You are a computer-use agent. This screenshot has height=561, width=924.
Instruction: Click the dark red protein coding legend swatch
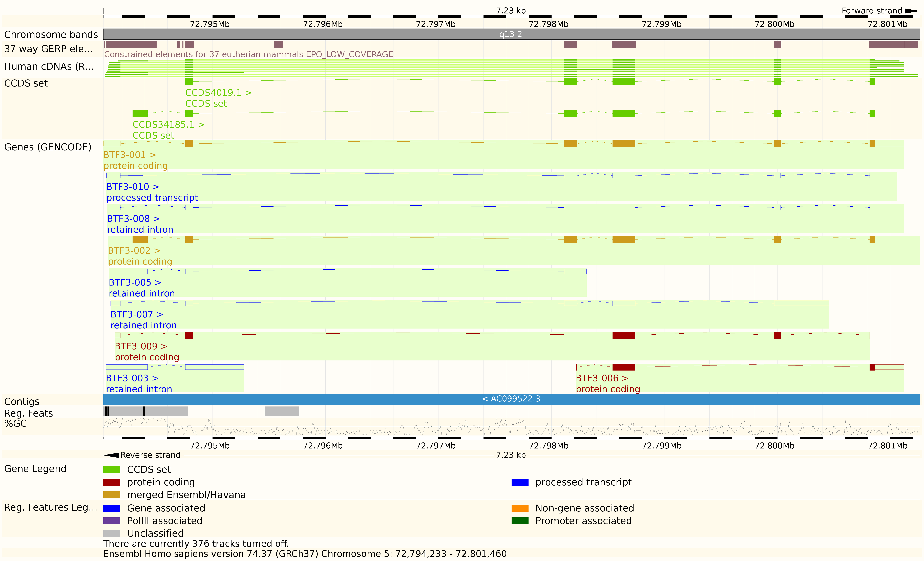click(112, 482)
